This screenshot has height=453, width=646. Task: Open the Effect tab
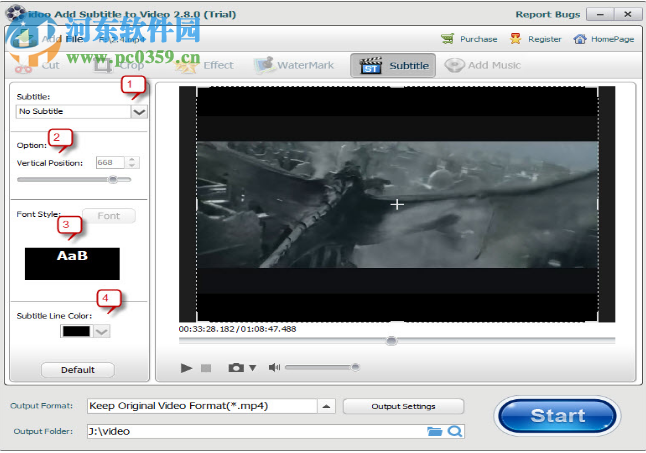point(205,65)
